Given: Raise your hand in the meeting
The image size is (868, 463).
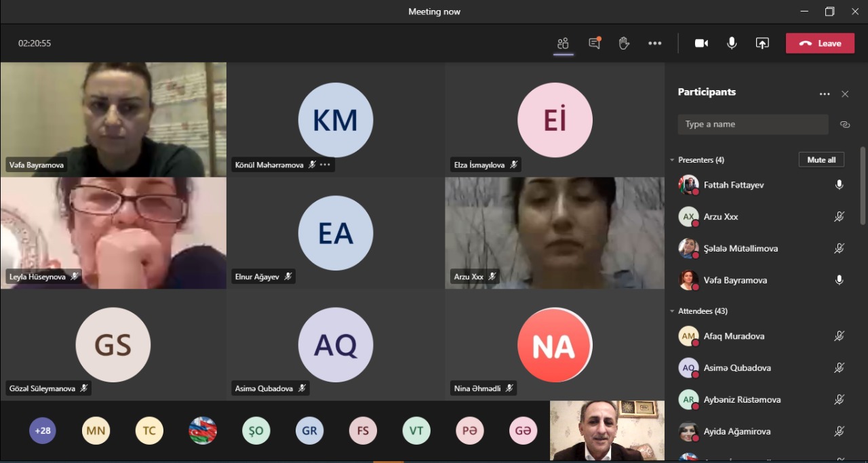Looking at the screenshot, I should click(624, 43).
